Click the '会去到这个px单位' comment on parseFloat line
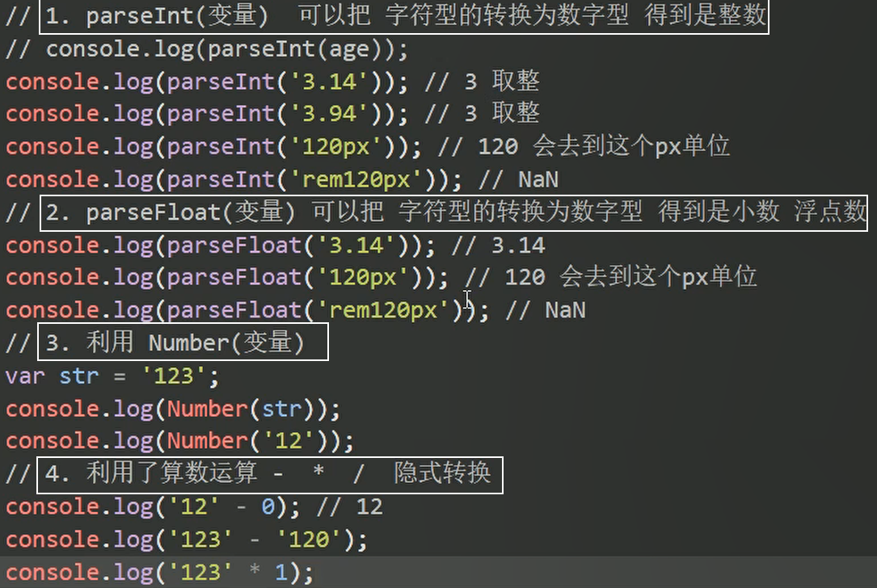Screen dimensions: 877x588 (658, 277)
